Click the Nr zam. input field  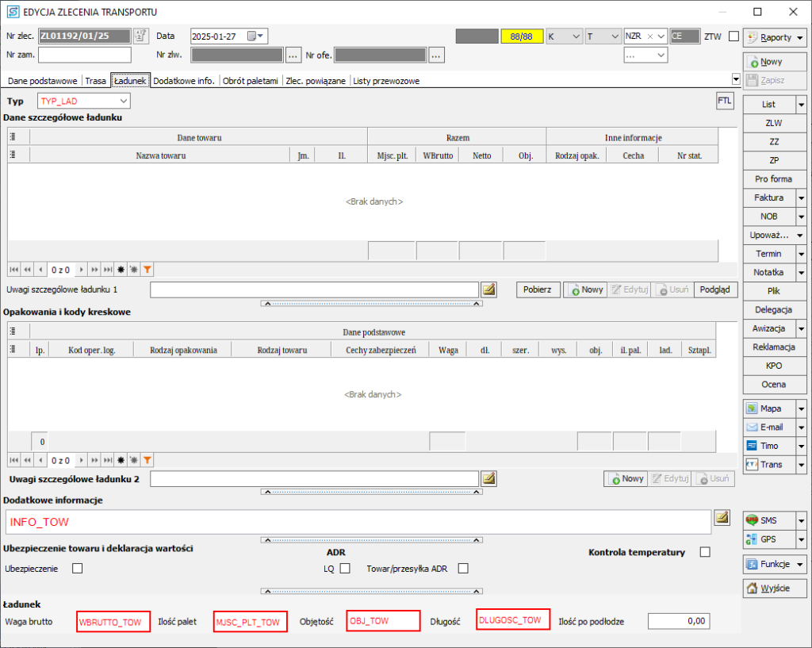tap(85, 55)
